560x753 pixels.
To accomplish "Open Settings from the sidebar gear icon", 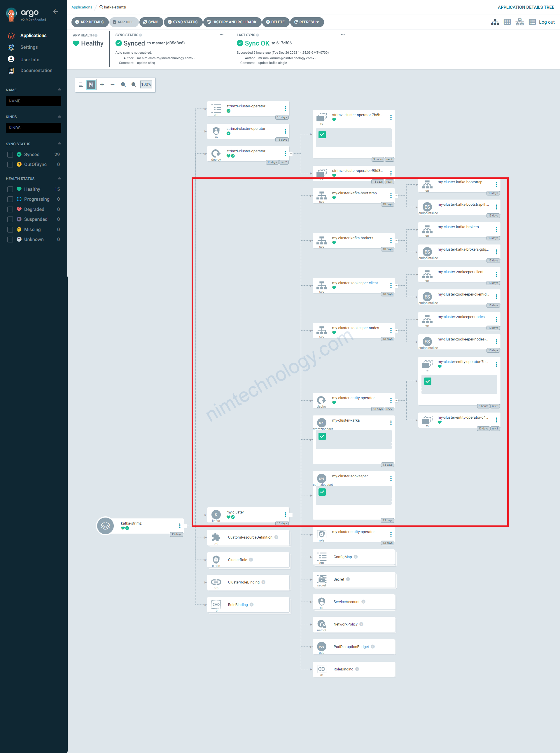I will click(11, 47).
